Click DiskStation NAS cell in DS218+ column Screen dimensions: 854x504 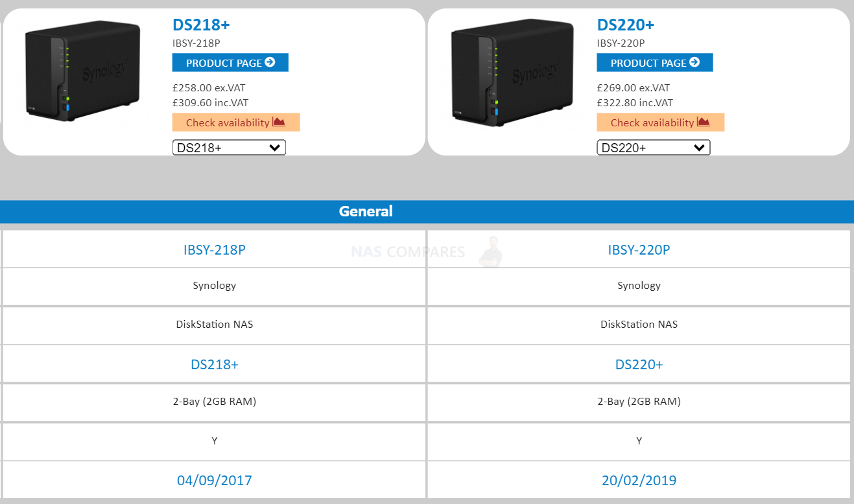tap(215, 324)
